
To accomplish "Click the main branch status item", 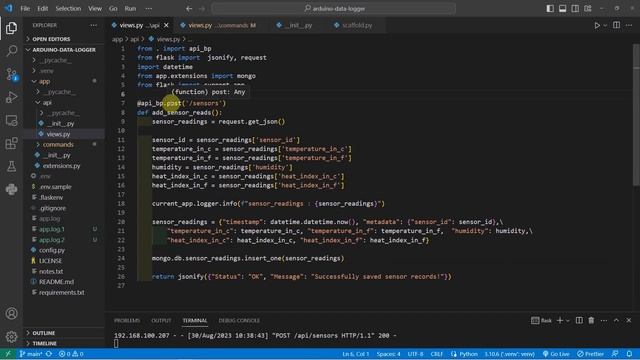I will (x=31, y=354).
